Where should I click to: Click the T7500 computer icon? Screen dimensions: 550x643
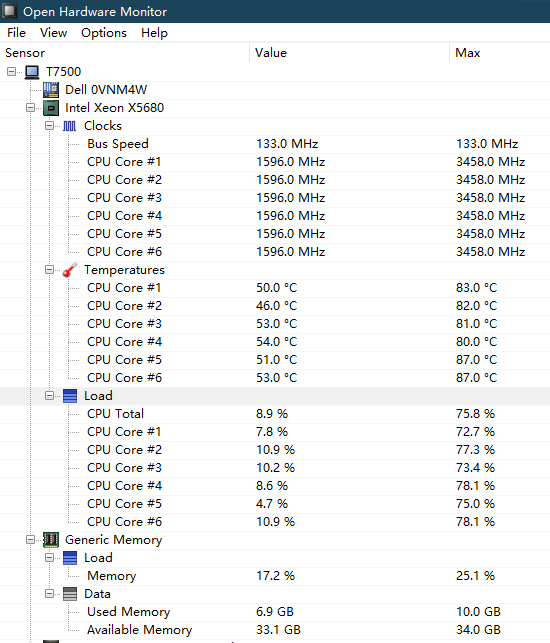32,72
